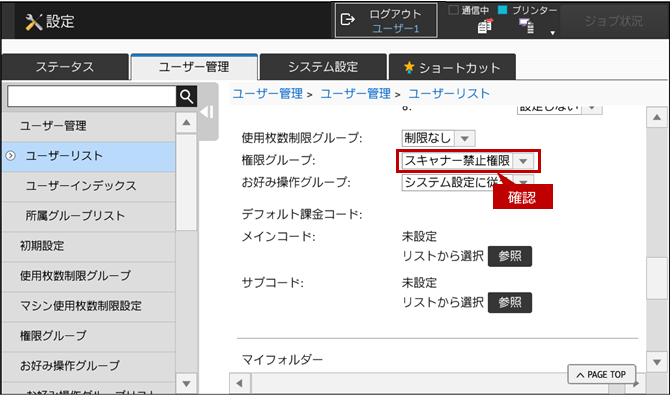Screen dimensions: 670x396
Task: Click first ユーザー管理 breadcrumb link
Action: (267, 94)
